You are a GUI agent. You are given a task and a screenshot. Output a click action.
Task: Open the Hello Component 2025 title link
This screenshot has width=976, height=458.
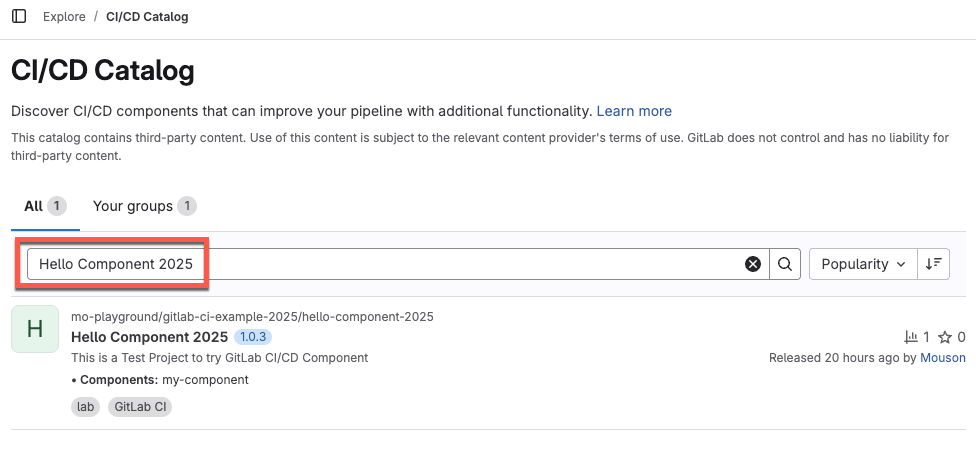tap(150, 337)
